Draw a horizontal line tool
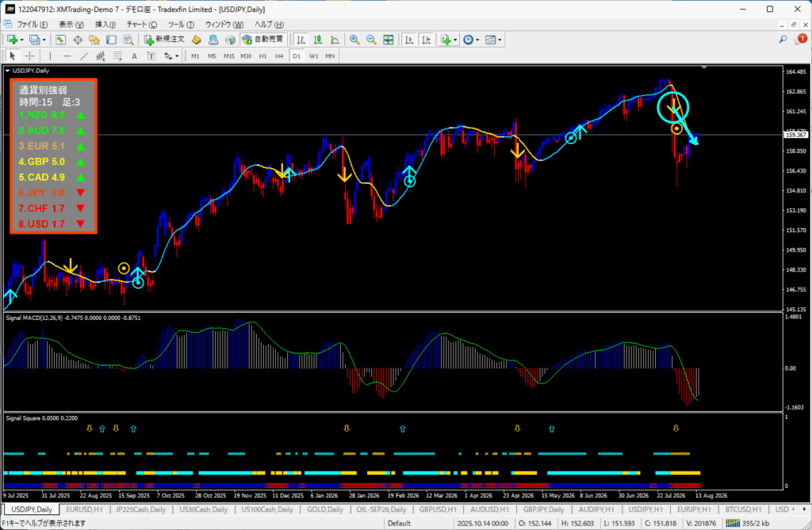812x530 pixels. [x=67, y=56]
